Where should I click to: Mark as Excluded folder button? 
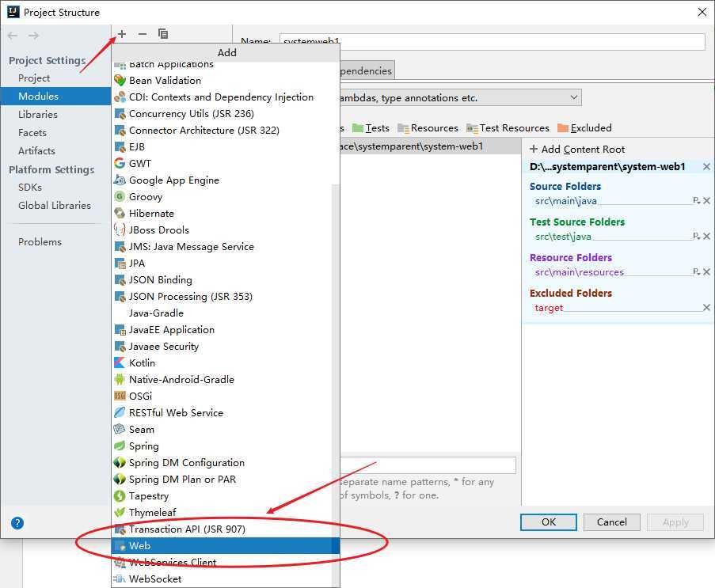[x=584, y=128]
